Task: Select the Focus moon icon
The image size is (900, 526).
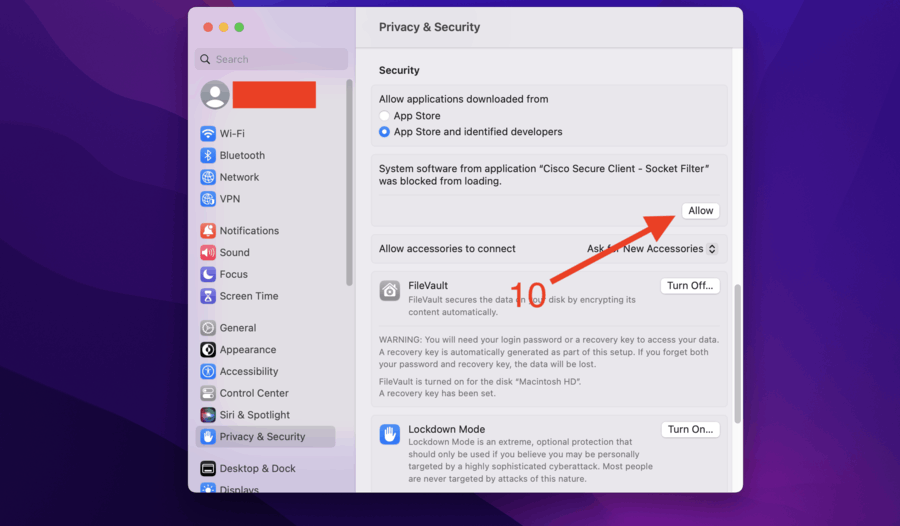Action: click(x=208, y=274)
